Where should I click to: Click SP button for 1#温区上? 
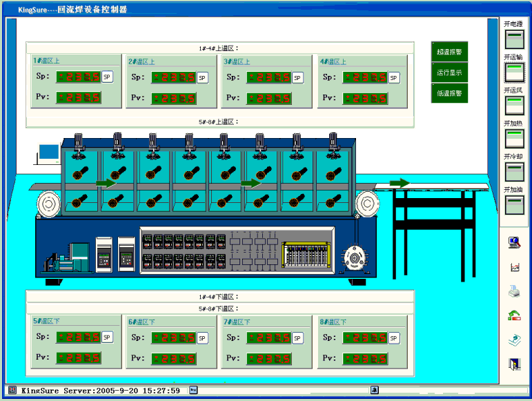(x=108, y=77)
